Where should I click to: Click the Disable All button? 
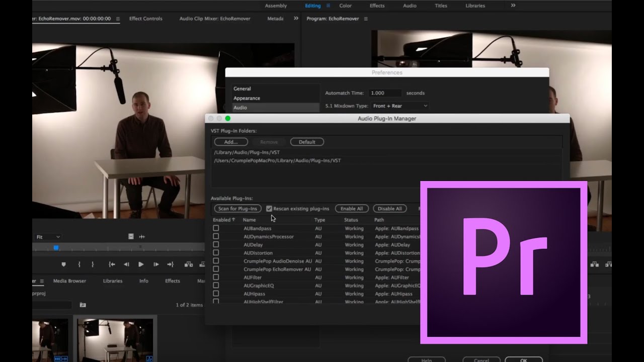[389, 209]
